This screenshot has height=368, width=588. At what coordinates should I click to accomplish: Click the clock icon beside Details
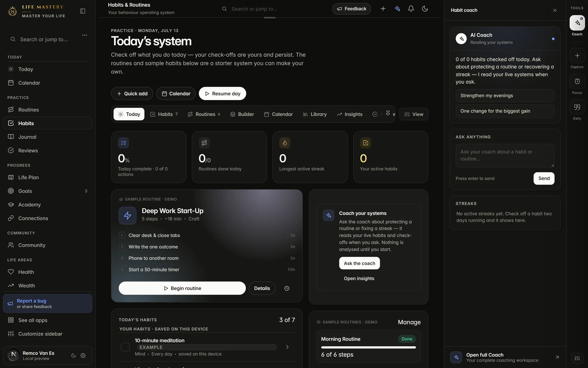tap(287, 288)
